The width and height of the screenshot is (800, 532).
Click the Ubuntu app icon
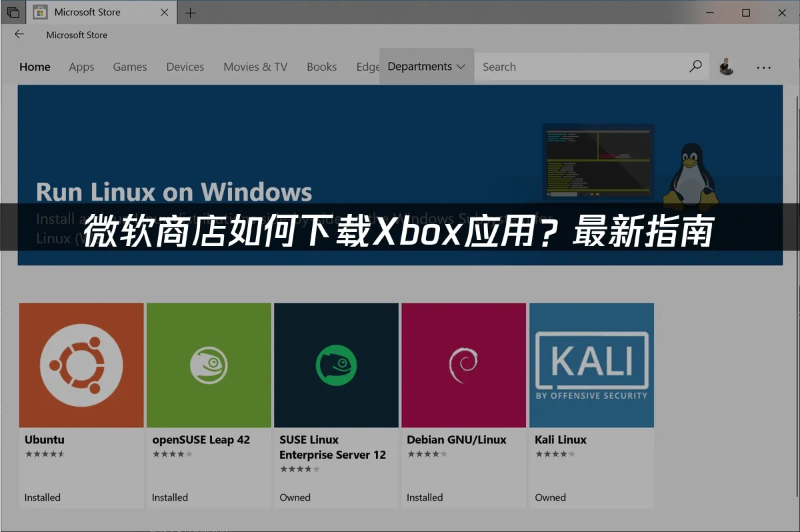click(81, 365)
